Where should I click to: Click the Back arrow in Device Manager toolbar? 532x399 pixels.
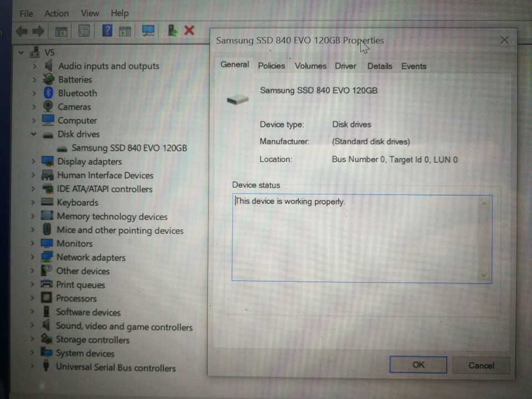[x=22, y=32]
